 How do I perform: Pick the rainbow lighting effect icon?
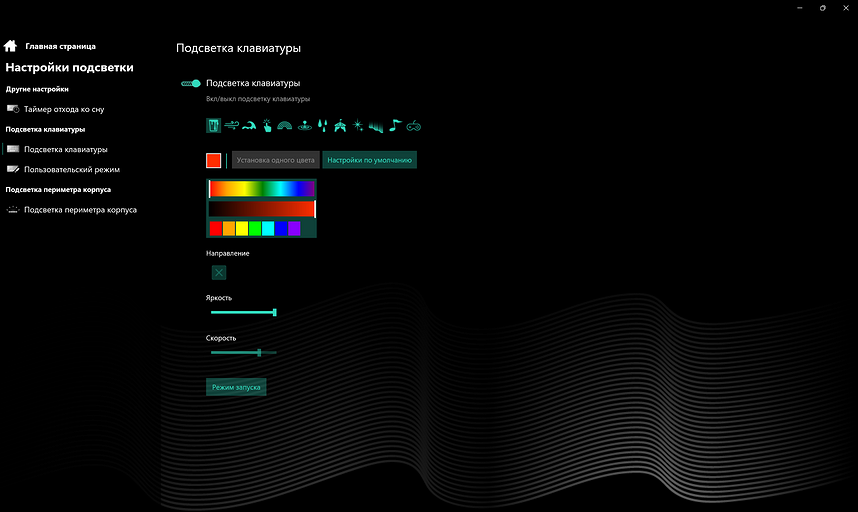click(285, 126)
